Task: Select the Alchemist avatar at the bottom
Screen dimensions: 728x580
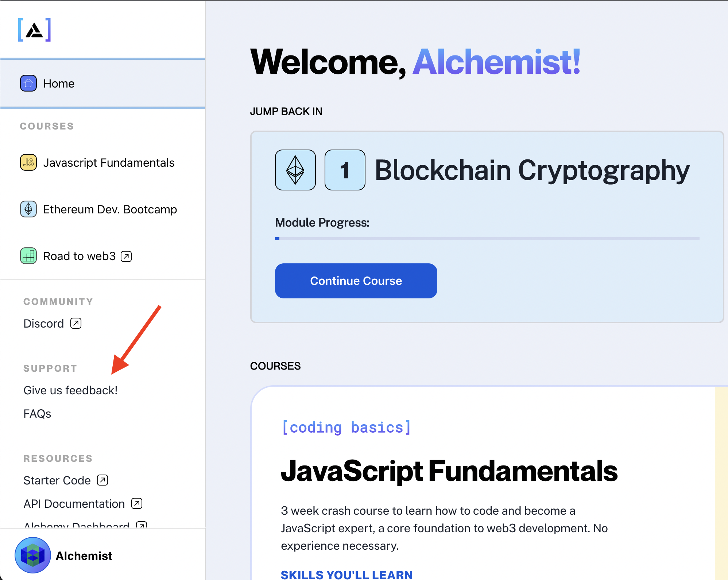Action: [x=33, y=555]
